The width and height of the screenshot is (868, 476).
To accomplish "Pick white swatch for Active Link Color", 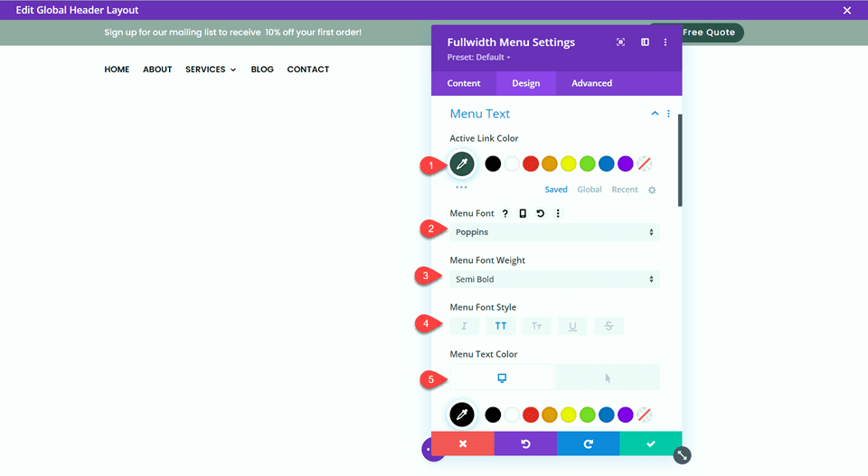I will [512, 163].
